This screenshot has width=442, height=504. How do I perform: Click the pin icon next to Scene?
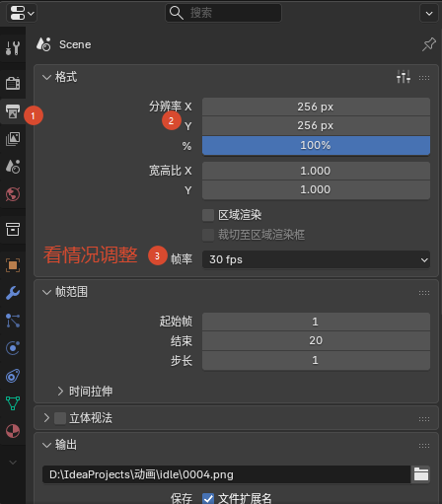[429, 44]
